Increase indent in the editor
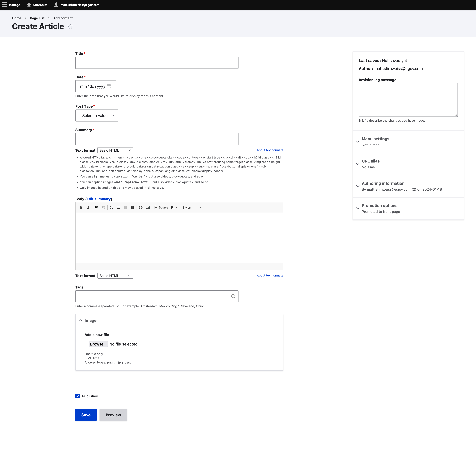The height and width of the screenshot is (455, 476). (133, 207)
